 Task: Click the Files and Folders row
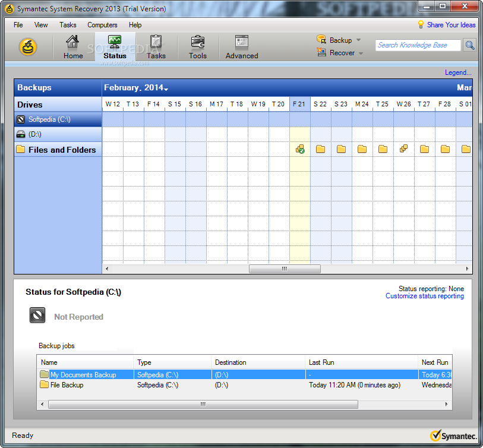58,150
